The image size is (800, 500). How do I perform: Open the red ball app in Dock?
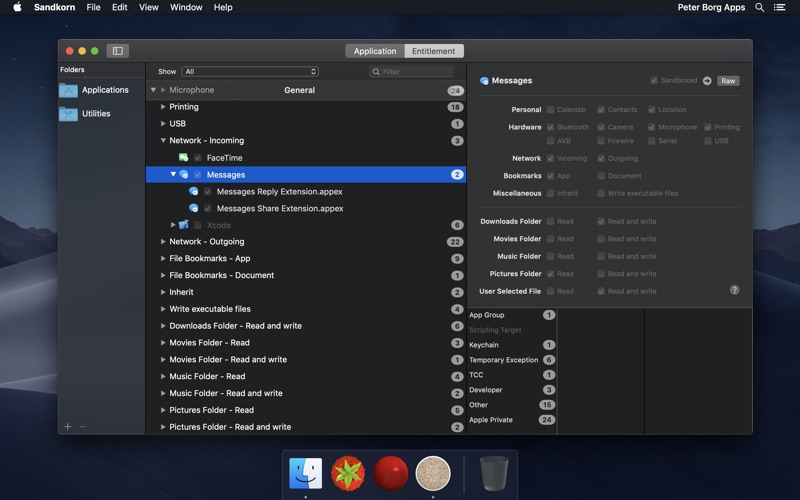point(390,473)
